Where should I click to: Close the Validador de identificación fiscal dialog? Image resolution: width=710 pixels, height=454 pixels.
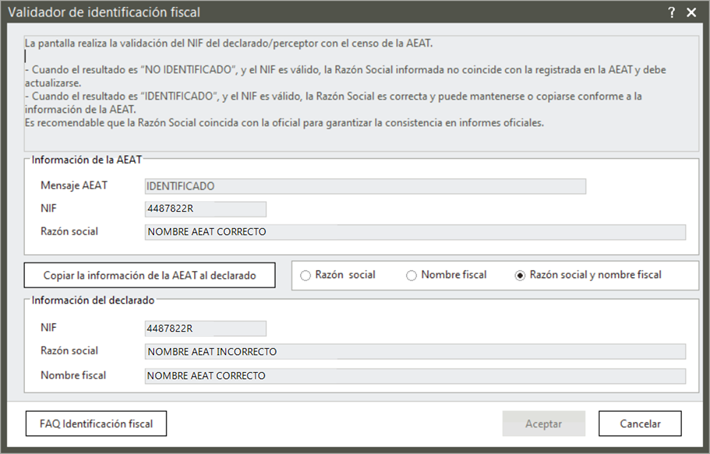691,12
